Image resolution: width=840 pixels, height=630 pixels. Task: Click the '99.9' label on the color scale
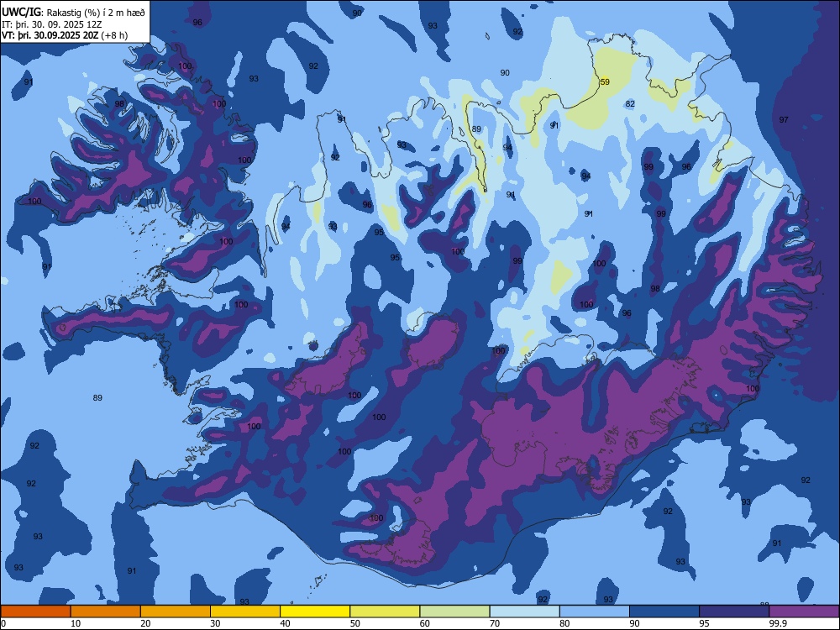pos(778,623)
